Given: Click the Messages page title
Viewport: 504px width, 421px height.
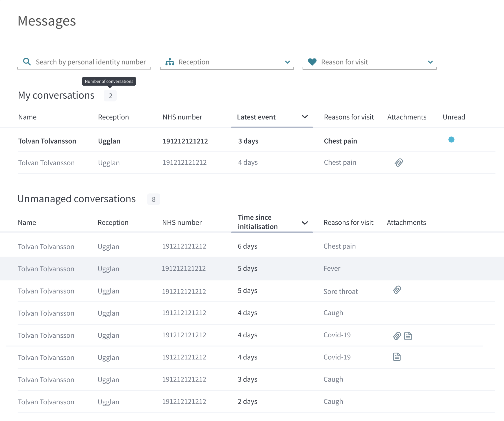Looking at the screenshot, I should [47, 21].
